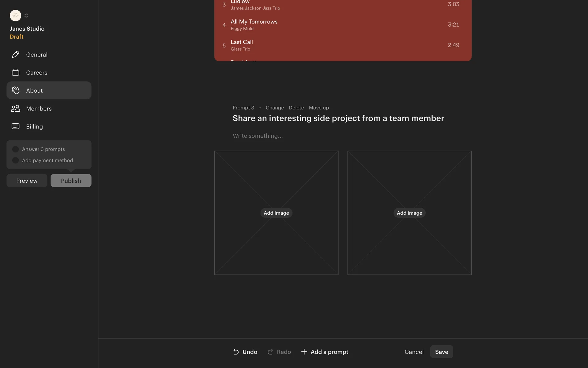Image resolution: width=588 pixels, height=368 pixels.
Task: Click the Members people icon
Action: 16,109
